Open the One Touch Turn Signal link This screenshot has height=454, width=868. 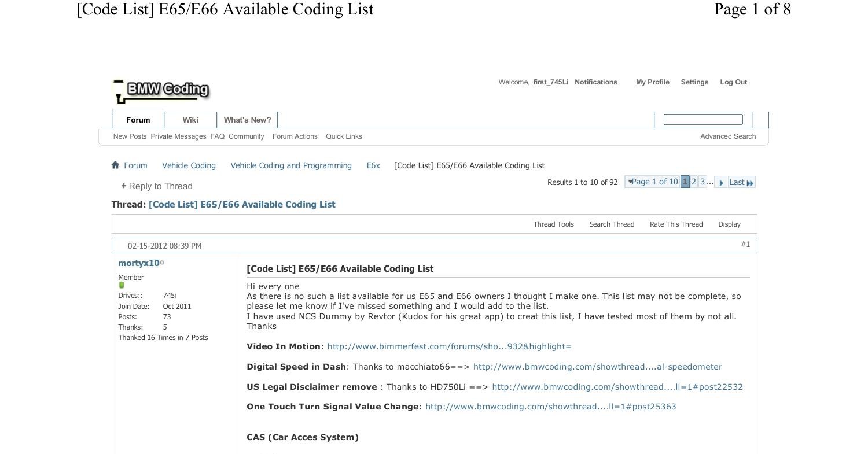551,407
